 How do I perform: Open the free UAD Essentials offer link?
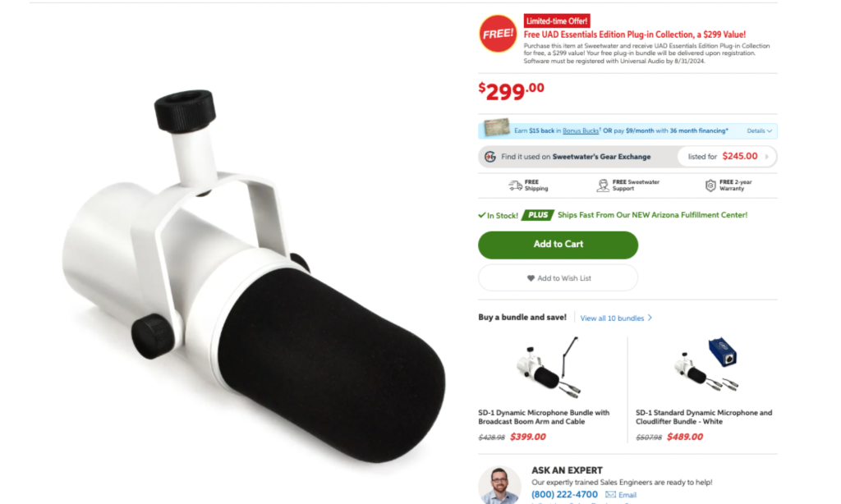tap(635, 34)
